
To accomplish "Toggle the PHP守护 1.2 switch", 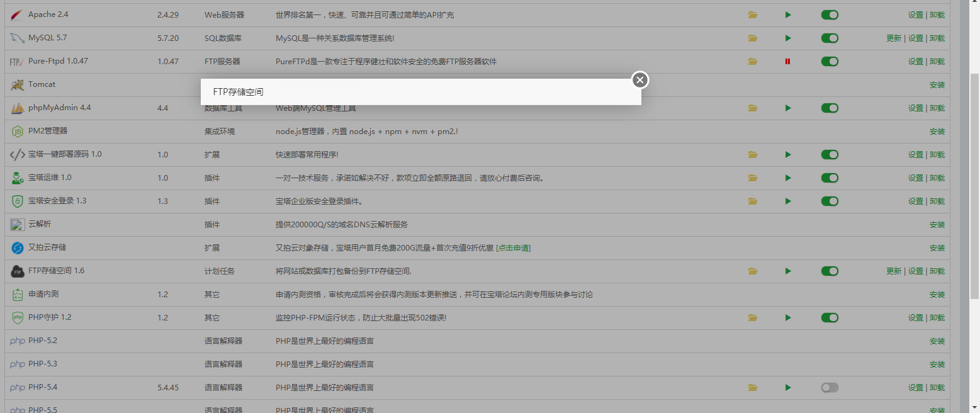I will tap(830, 318).
